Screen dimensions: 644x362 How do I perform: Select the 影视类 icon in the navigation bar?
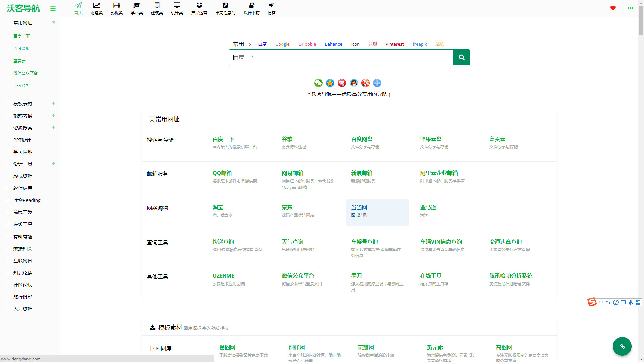tap(116, 8)
